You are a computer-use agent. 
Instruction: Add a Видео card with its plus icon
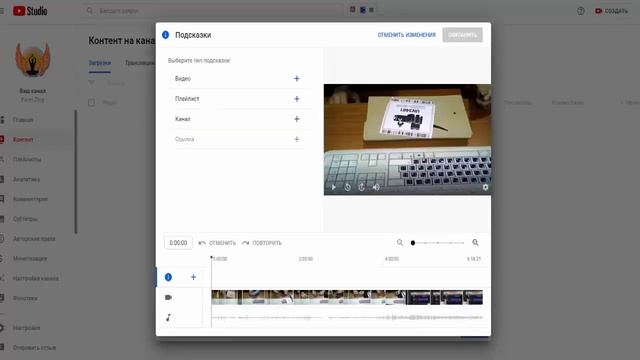(297, 78)
